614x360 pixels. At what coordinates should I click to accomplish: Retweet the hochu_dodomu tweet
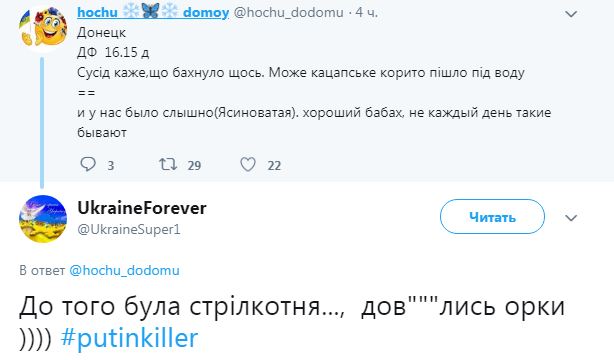click(x=168, y=164)
